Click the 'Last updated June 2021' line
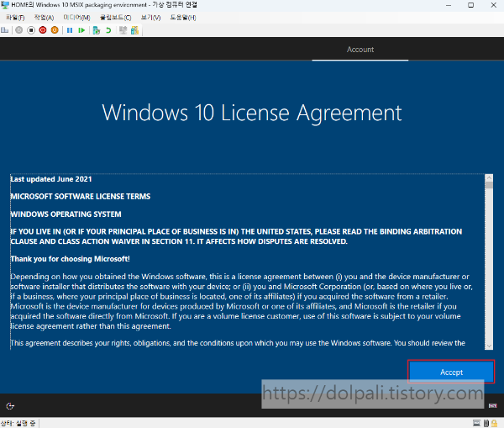Screen dimensions: 504x428 [x=51, y=179]
